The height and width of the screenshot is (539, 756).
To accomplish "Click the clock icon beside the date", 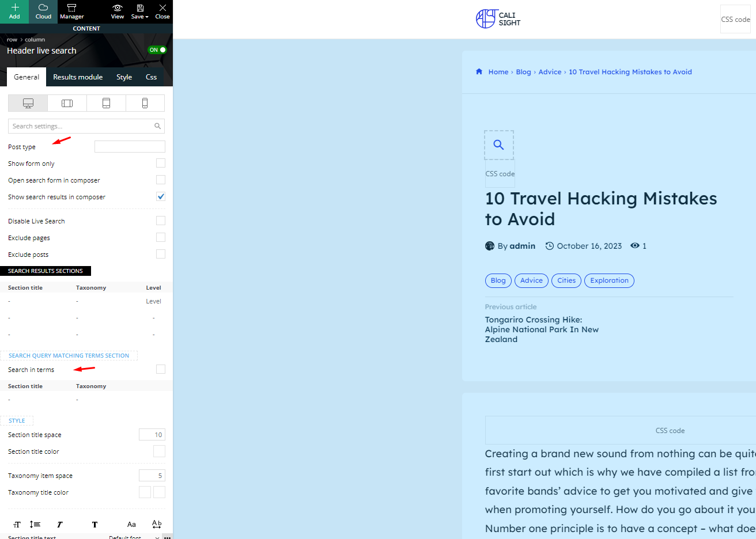I will pos(550,246).
